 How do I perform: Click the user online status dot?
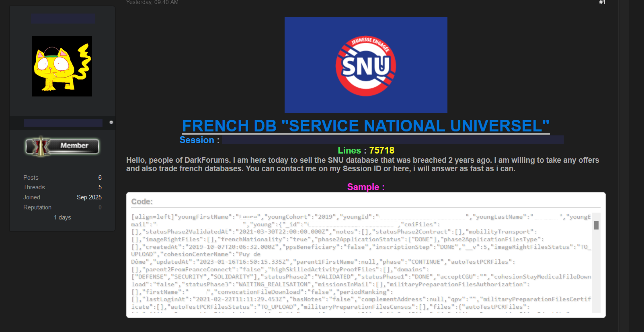(x=111, y=122)
